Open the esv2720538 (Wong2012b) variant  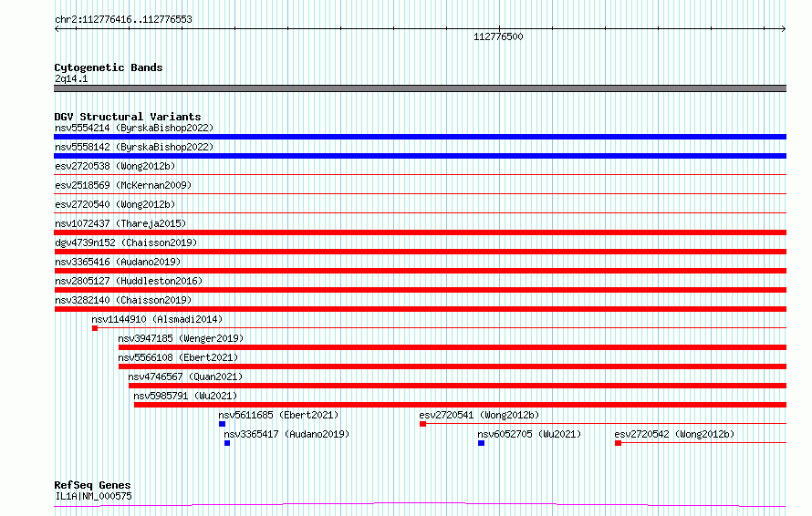tap(115, 166)
